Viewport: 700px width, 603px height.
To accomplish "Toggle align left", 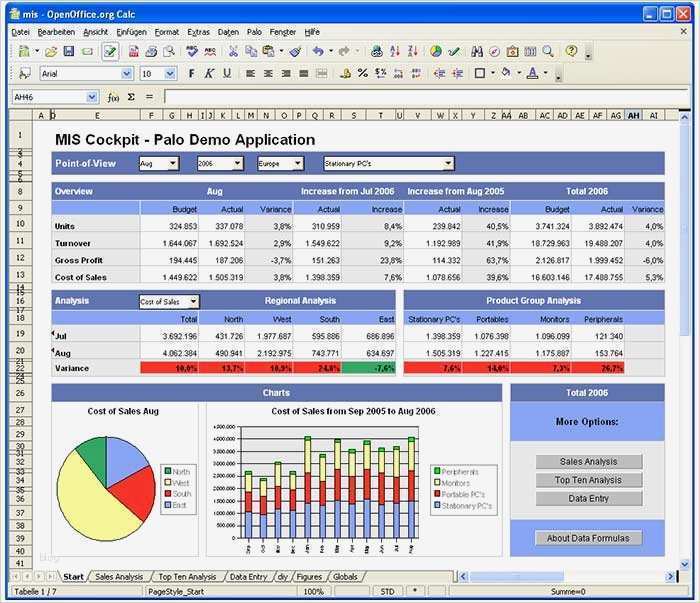I will point(250,73).
